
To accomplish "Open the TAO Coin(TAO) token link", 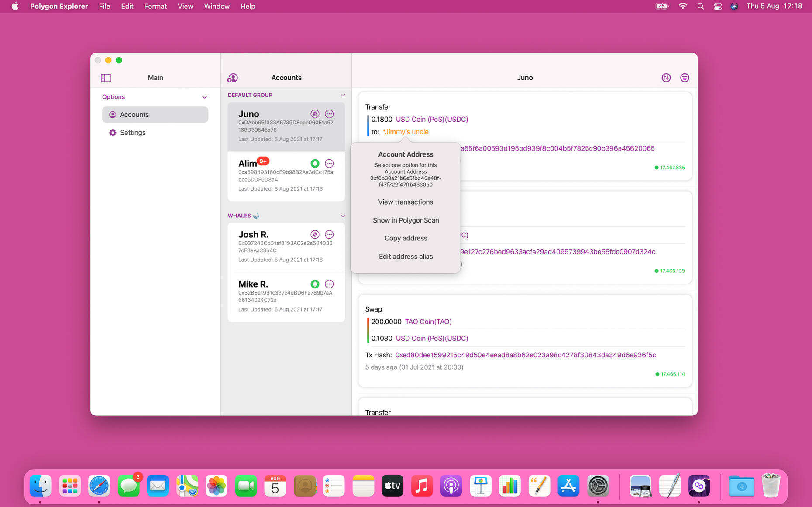I will [428, 322].
